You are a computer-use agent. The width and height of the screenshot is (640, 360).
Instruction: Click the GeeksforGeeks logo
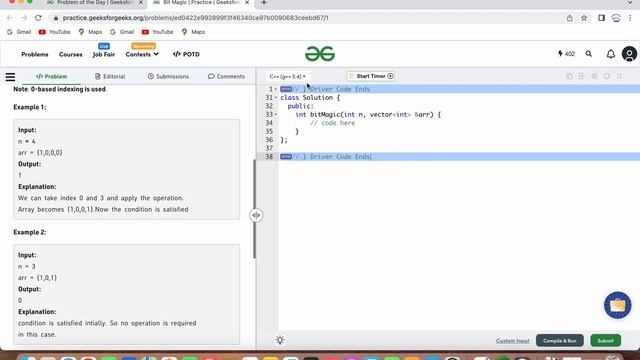(320, 54)
